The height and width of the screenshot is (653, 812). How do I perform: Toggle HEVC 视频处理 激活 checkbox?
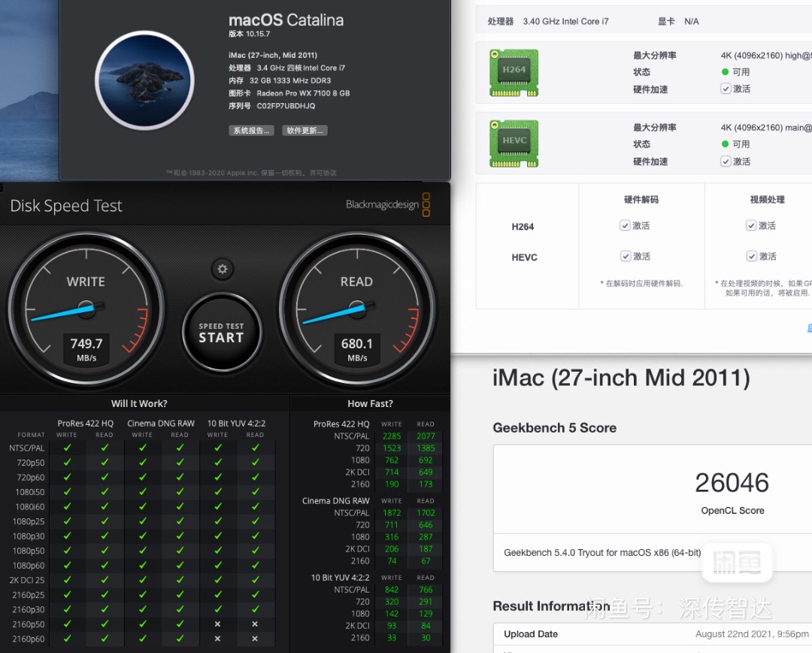[751, 256]
